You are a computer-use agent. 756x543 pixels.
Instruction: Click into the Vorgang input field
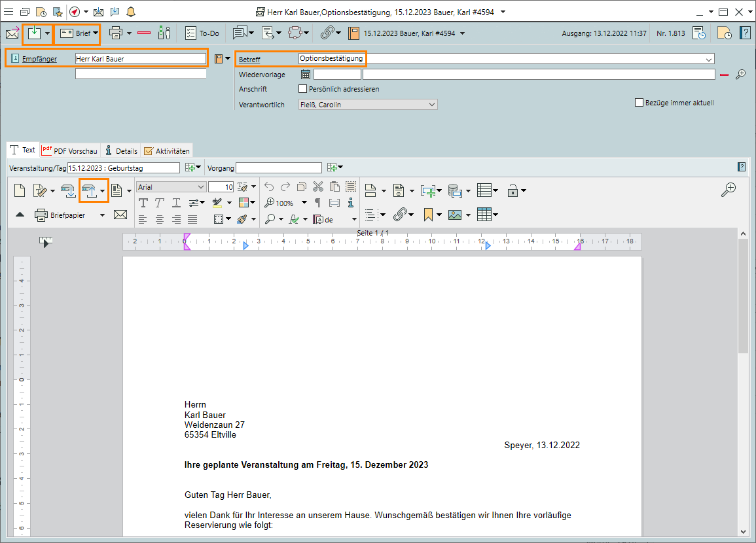(x=279, y=168)
